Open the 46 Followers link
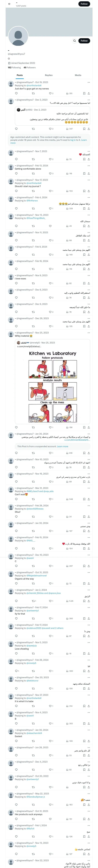This screenshot has height=868, width=98. (29, 67)
